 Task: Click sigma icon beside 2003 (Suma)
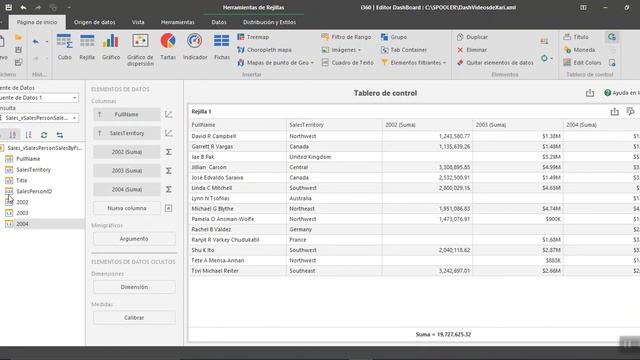pos(169,171)
